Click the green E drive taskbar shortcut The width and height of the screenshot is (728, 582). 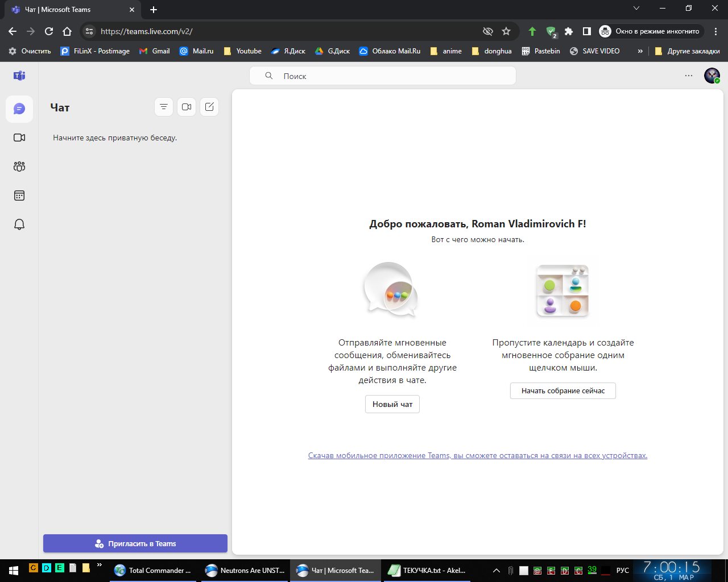[60, 567]
